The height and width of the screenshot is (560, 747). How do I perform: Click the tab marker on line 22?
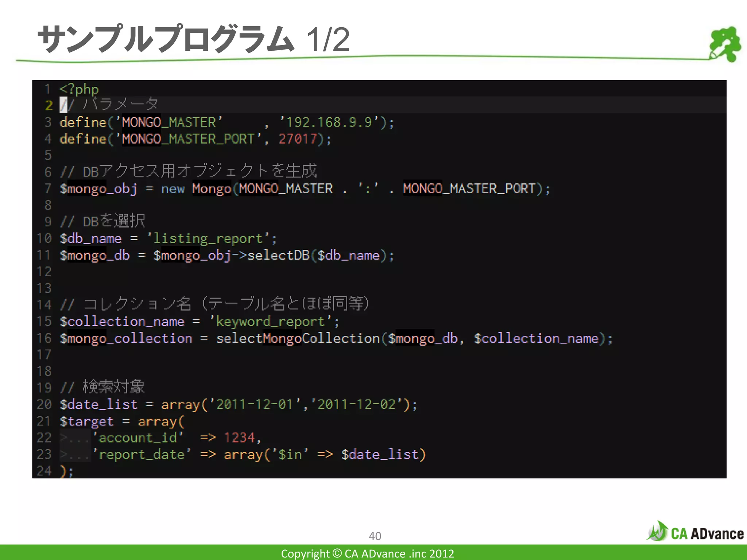[75, 437]
